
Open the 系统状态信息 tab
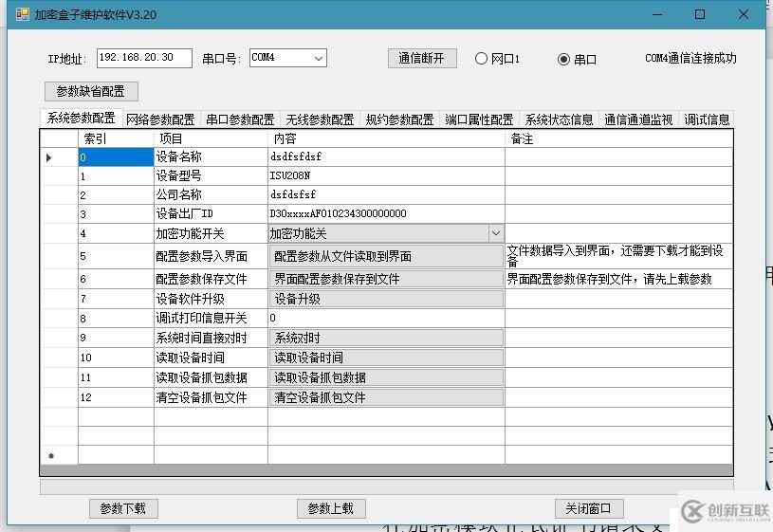[559, 119]
